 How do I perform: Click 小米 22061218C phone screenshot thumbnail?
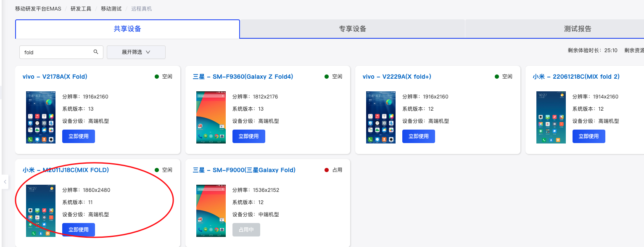pyautogui.click(x=551, y=117)
